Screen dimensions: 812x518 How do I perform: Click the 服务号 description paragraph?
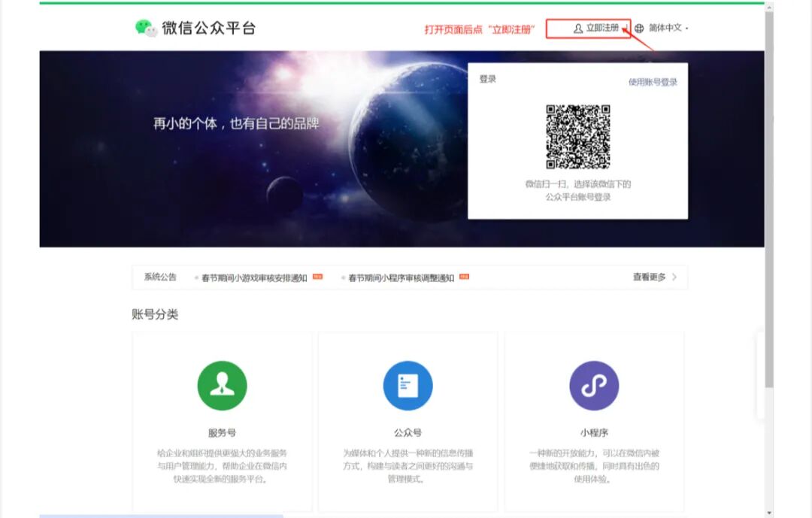pyautogui.click(x=222, y=466)
